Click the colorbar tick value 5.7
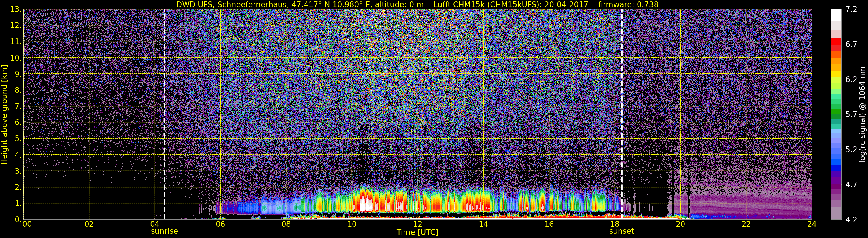The image size is (868, 238). 851,114
